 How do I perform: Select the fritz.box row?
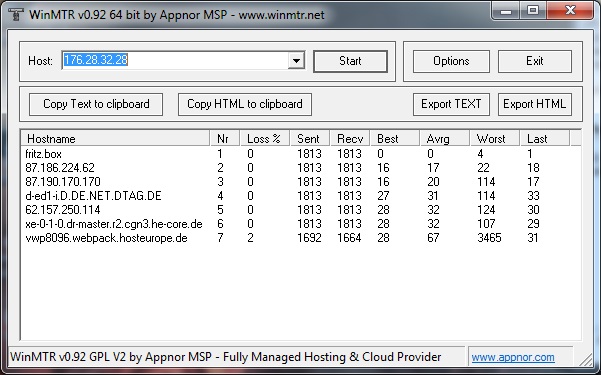[301, 154]
